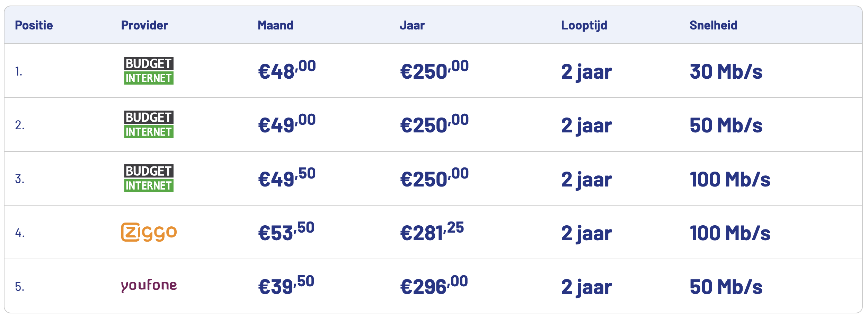Screen dimensions: 868x321
Task: Click the Budget Internet logo in row 3
Action: [149, 178]
